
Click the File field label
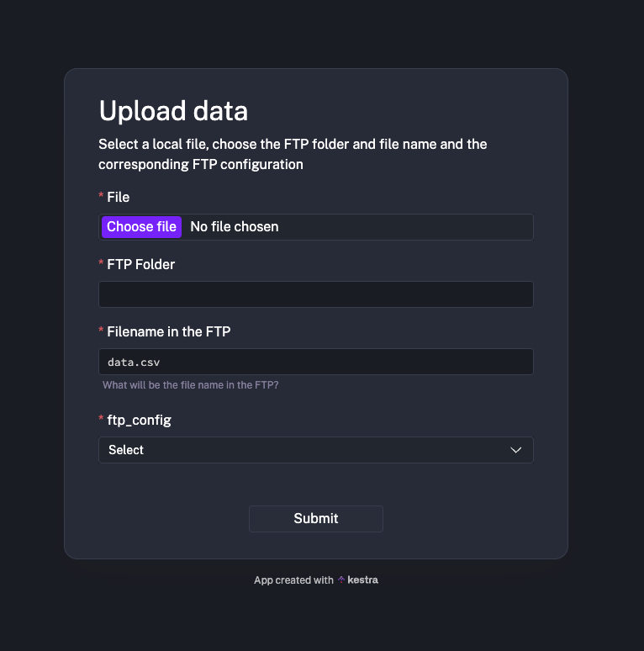click(119, 197)
